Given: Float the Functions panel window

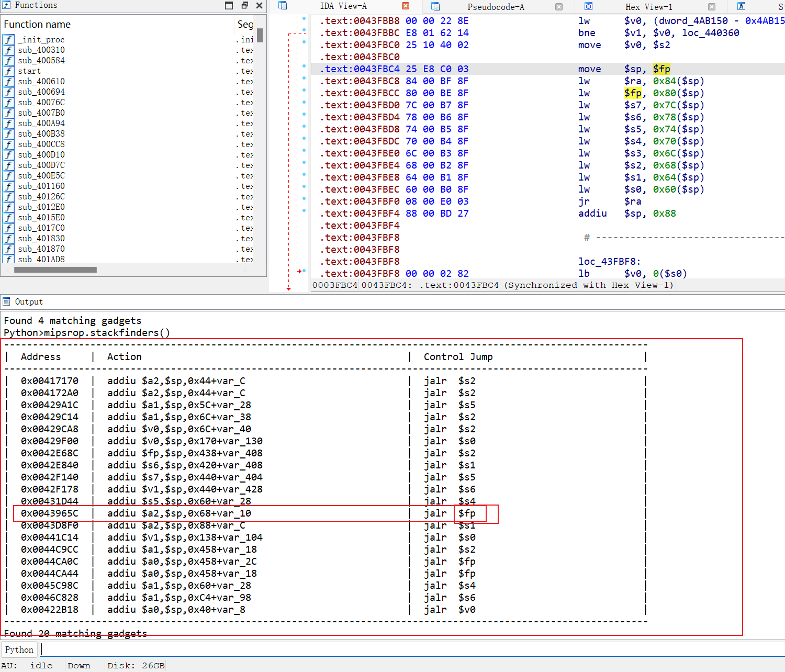Looking at the screenshot, I should (244, 5).
